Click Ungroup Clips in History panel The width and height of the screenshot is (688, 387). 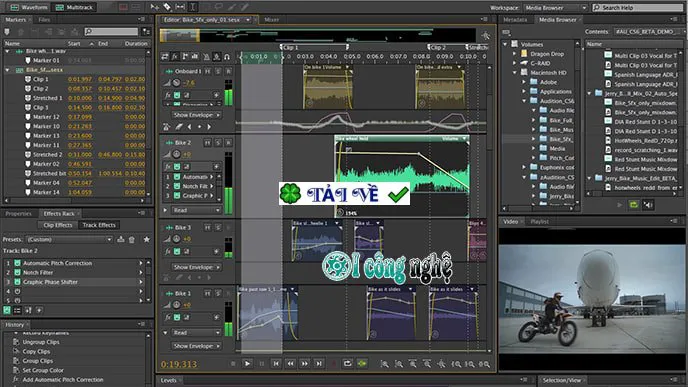[41, 342]
